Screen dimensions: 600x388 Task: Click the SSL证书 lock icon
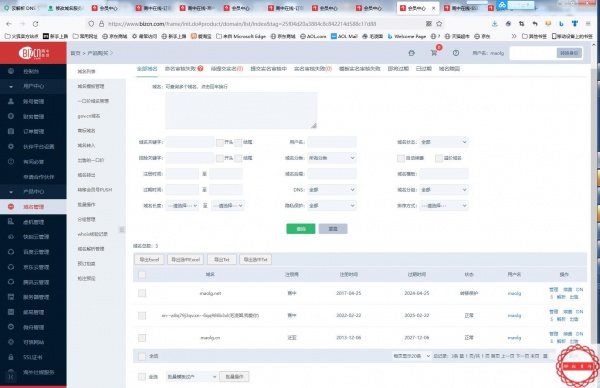coord(11,357)
